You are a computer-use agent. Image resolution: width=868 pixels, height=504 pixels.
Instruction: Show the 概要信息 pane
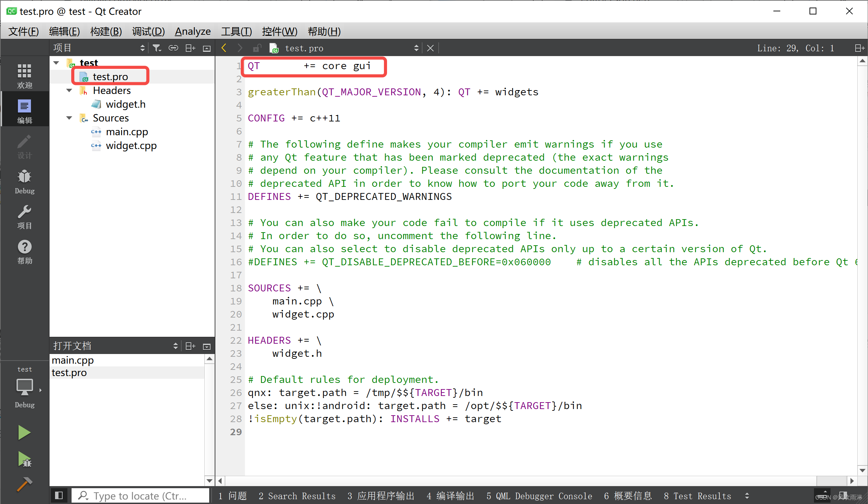628,496
